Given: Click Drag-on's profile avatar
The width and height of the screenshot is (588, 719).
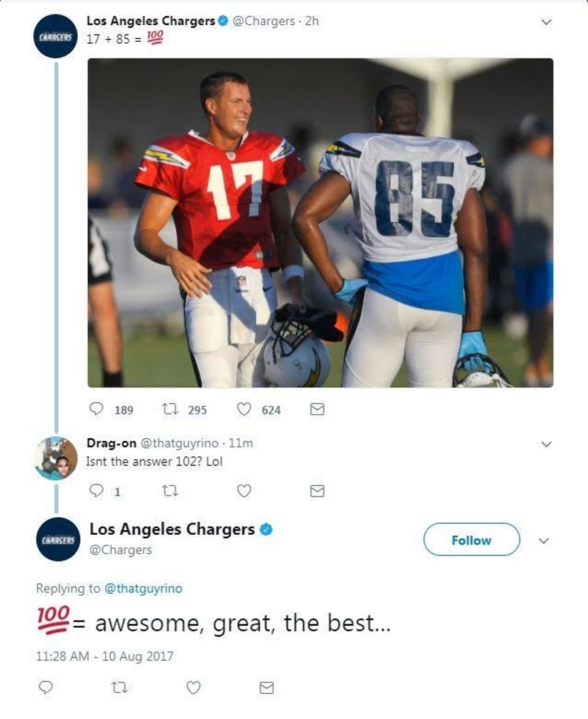Looking at the screenshot, I should click(56, 458).
